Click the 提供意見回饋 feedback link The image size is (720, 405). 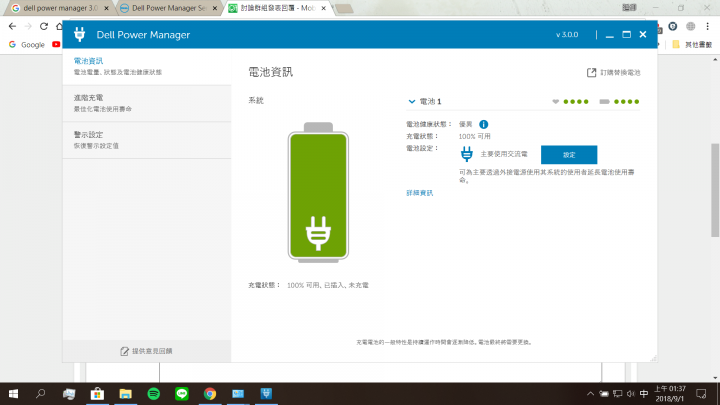click(146, 351)
